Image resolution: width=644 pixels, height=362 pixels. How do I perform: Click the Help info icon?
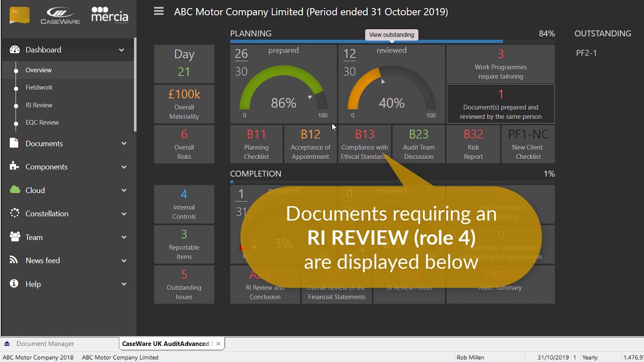coord(15,284)
